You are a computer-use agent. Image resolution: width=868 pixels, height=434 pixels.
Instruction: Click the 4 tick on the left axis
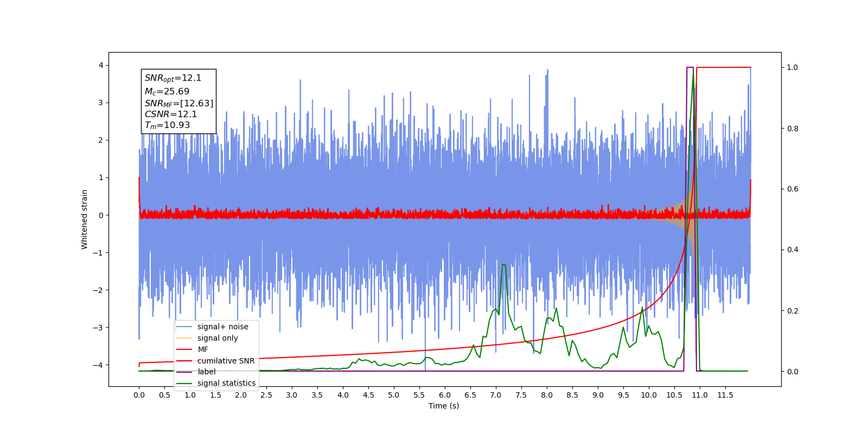101,65
